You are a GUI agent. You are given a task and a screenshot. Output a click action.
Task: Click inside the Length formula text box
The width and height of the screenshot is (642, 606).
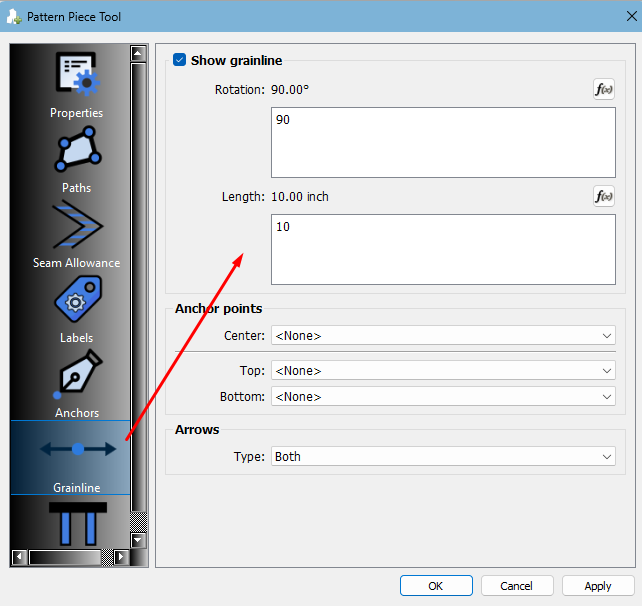(442, 249)
